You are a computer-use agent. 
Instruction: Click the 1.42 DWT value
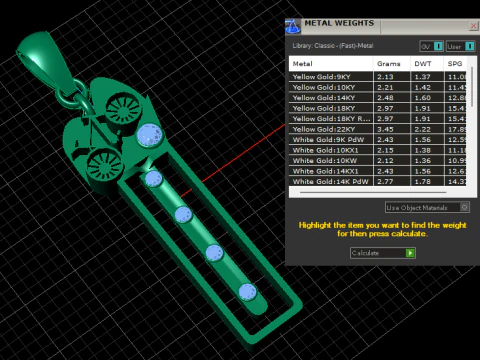point(423,87)
